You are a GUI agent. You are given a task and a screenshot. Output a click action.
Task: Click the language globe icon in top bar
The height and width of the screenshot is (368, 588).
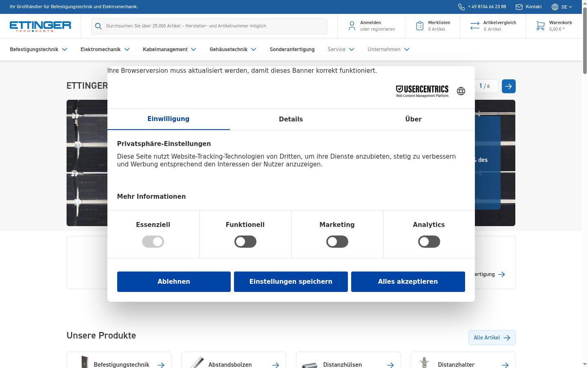(x=555, y=7)
